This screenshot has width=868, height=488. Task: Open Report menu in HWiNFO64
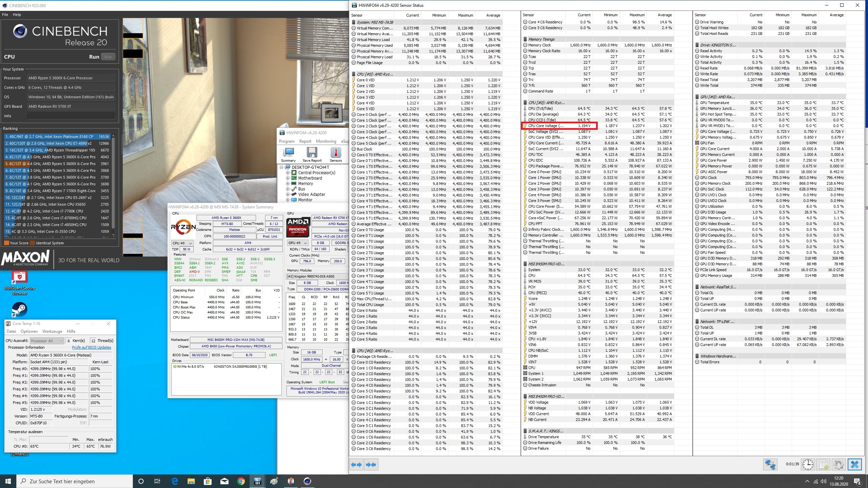click(x=305, y=141)
